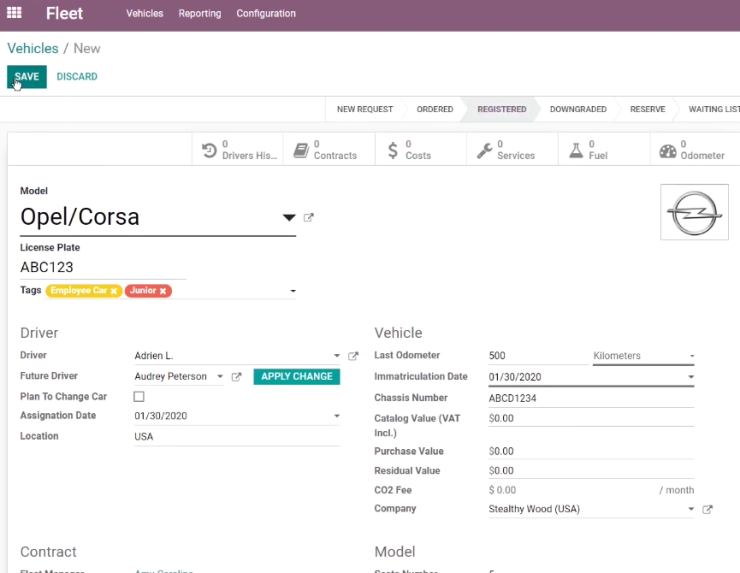740x573 pixels.
Task: Open Drivers History clock icon
Action: point(209,151)
